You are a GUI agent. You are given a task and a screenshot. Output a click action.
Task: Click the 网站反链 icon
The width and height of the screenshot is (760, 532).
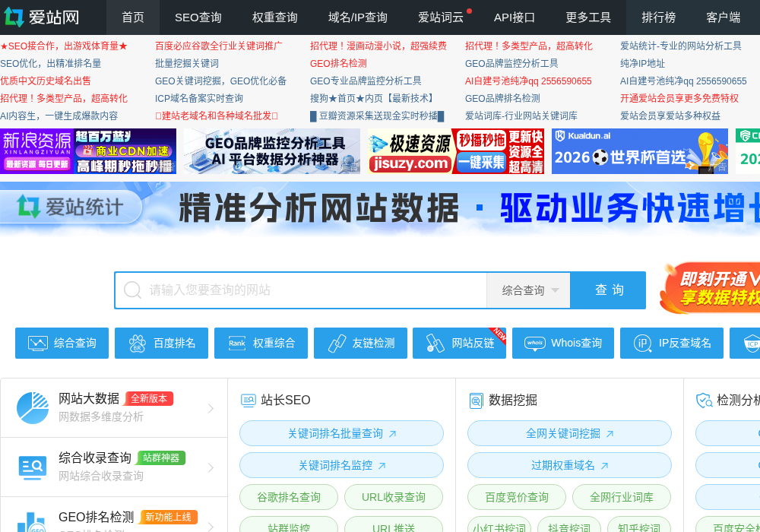point(435,343)
